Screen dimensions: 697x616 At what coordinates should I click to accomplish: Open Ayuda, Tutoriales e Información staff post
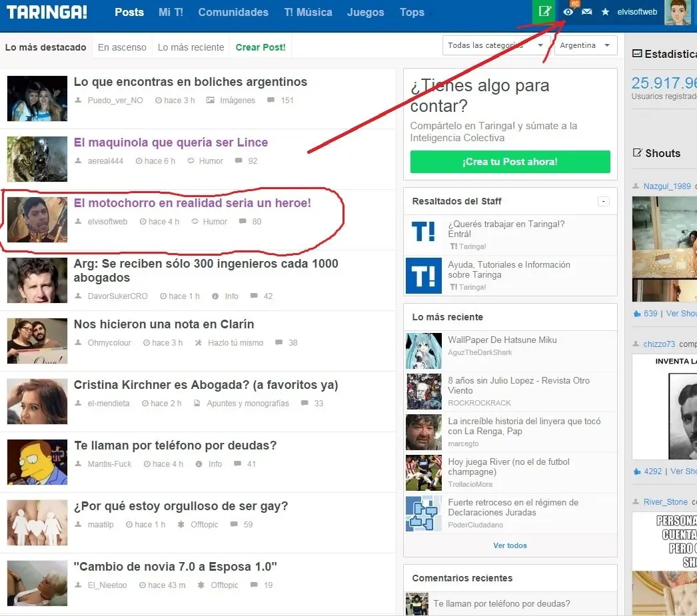[x=509, y=270]
